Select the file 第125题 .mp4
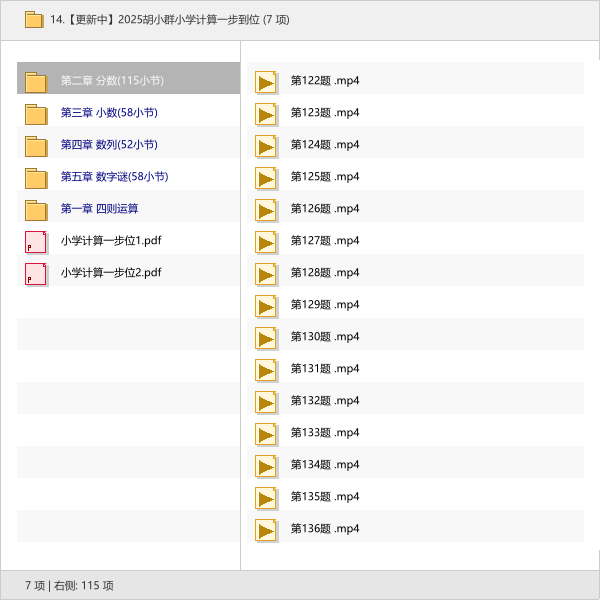 324,177
